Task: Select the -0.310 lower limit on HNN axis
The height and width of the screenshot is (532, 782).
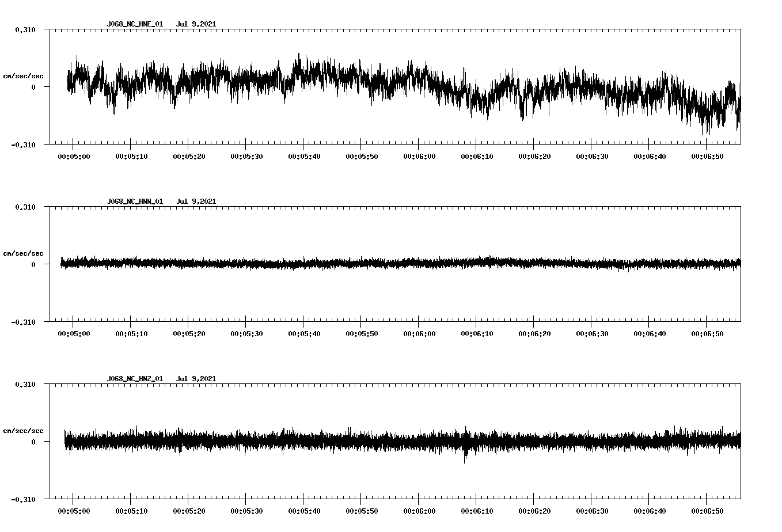Action: [x=23, y=322]
